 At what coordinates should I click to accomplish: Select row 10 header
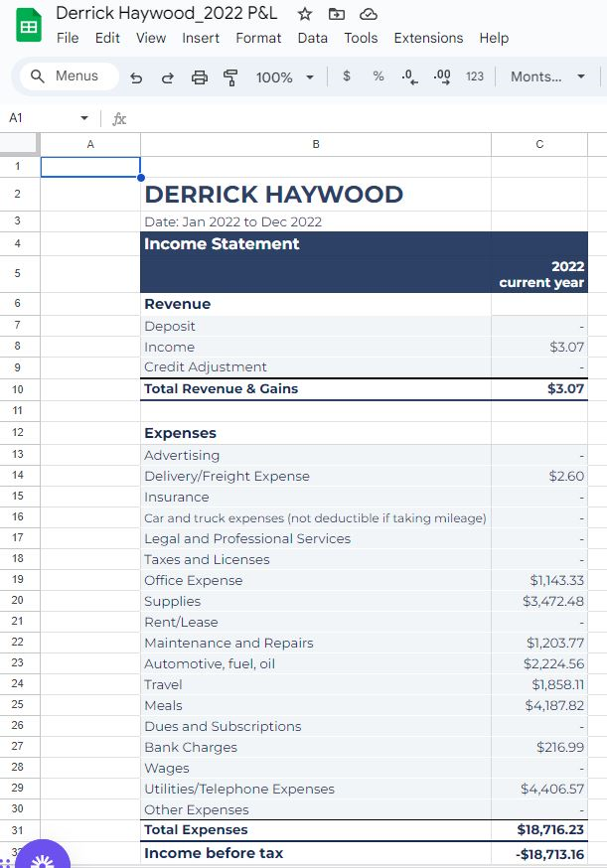point(18,389)
